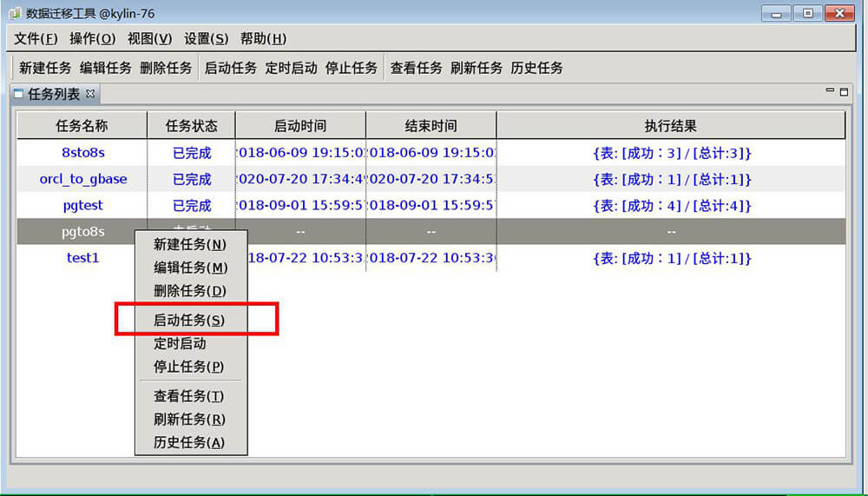868x496 pixels.
Task: Open the 帮助(H) menu
Action: click(x=263, y=39)
